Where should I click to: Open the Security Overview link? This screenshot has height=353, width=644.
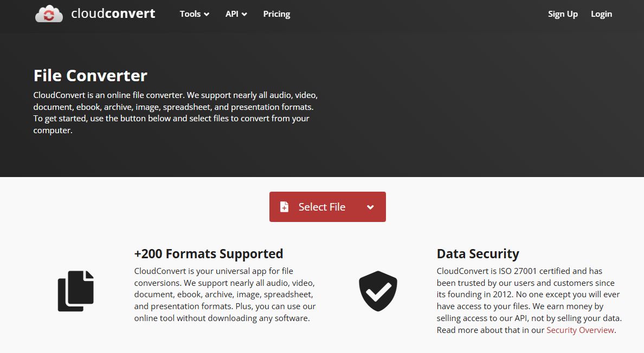580,330
